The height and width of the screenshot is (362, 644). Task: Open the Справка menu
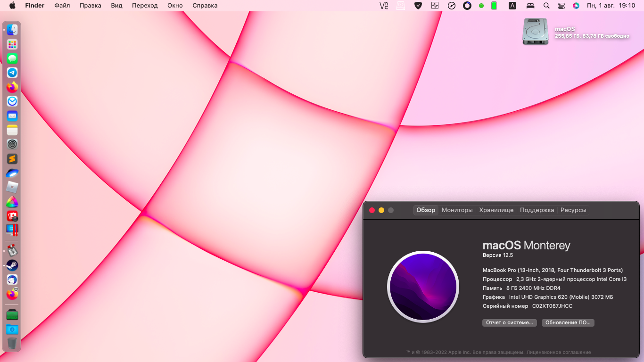[x=205, y=6]
